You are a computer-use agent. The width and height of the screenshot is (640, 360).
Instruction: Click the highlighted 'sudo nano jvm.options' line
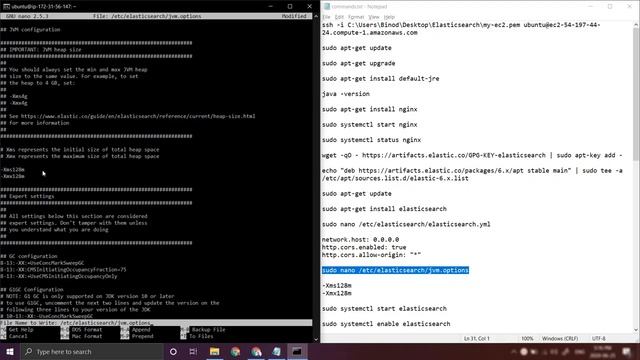coord(395,270)
